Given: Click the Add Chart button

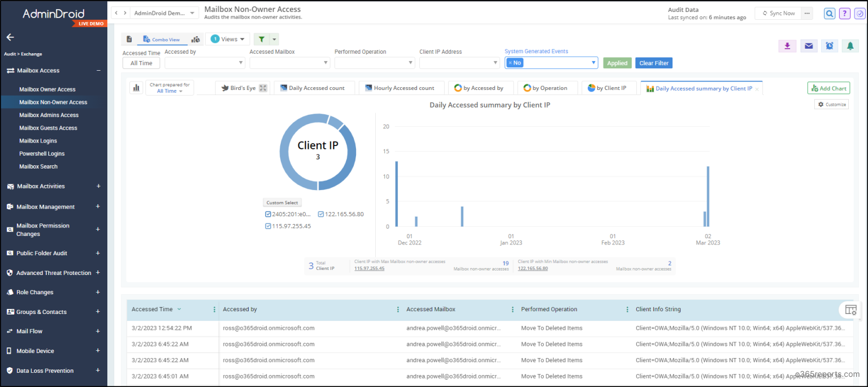Looking at the screenshot, I should tap(828, 88).
